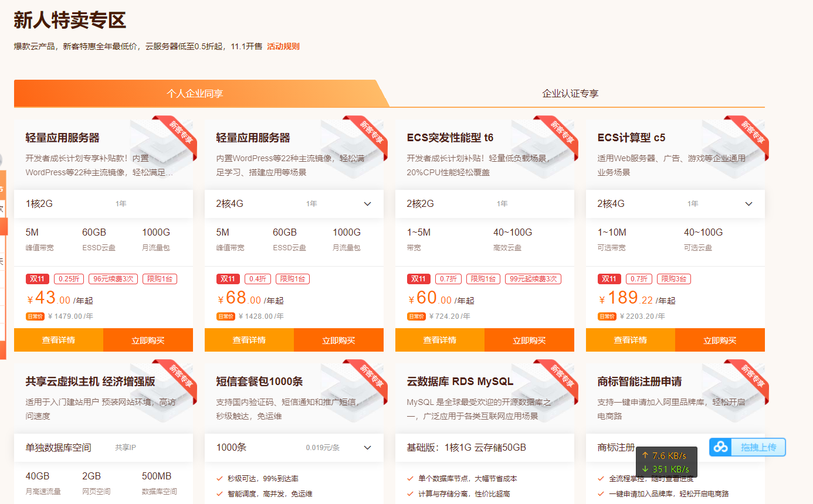Click 查看详情 on the ECS c5 card
The width and height of the screenshot is (813, 504).
coord(631,340)
